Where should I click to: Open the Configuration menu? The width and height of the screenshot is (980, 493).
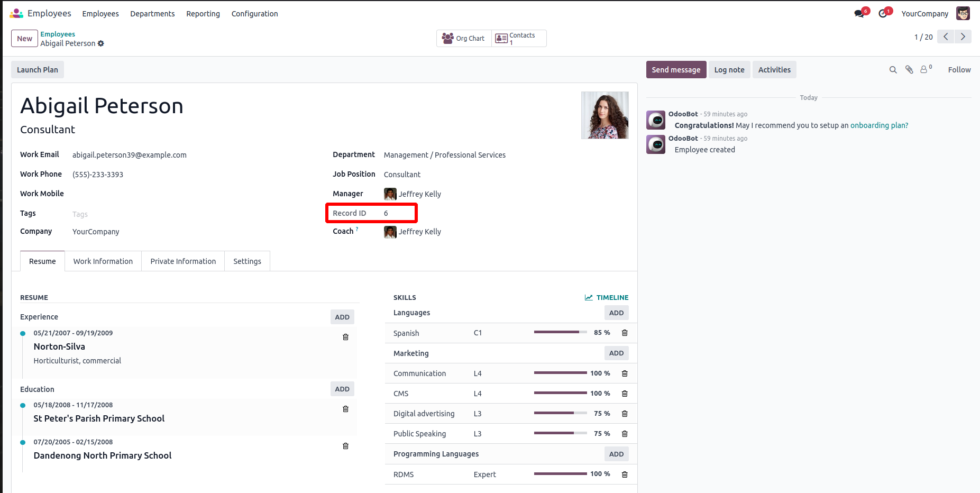coord(254,14)
